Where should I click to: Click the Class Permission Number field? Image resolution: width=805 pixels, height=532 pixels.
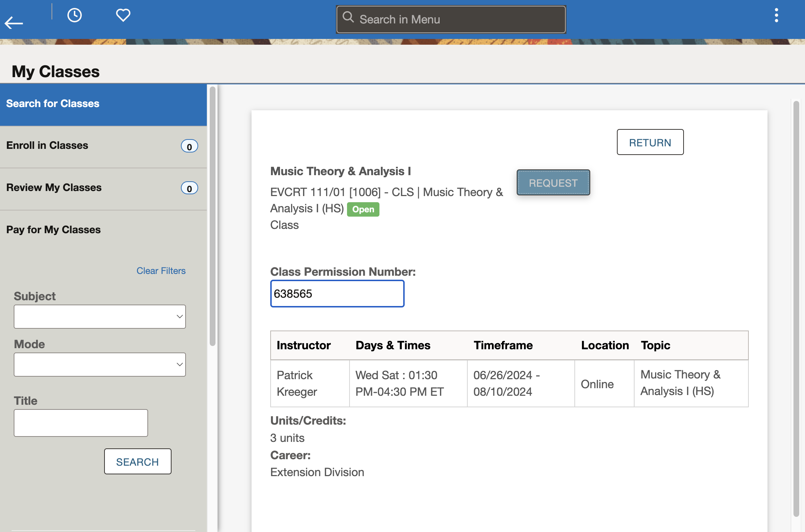coord(337,294)
